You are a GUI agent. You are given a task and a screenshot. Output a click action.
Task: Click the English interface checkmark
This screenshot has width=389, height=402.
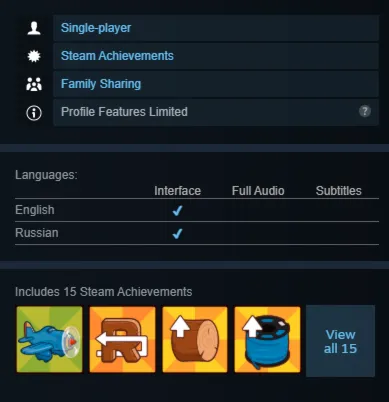(x=177, y=211)
